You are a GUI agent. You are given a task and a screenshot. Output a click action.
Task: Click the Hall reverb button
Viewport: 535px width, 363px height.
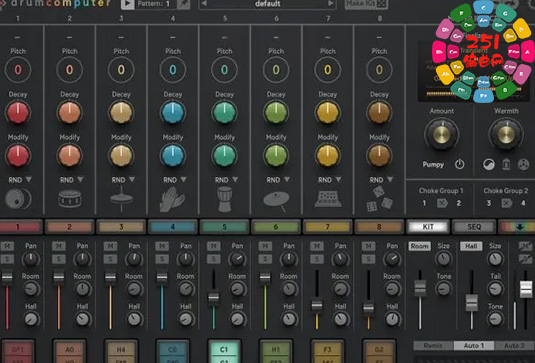(471, 246)
